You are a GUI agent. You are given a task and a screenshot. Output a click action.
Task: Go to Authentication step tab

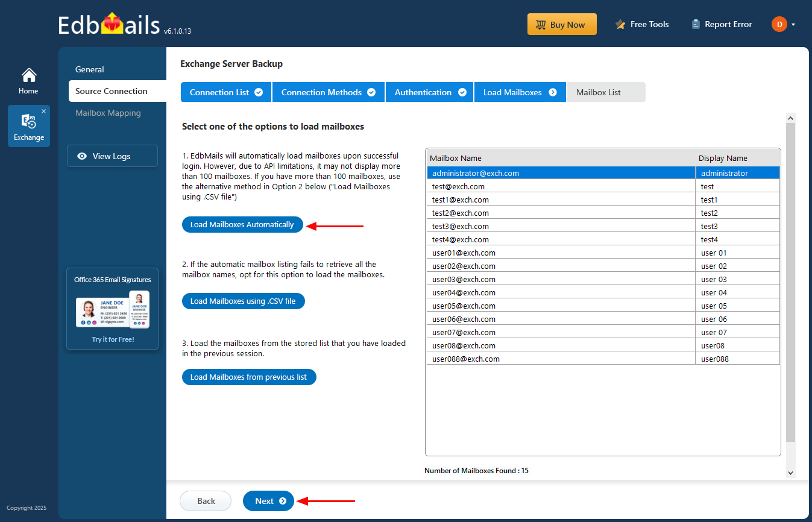tap(430, 92)
